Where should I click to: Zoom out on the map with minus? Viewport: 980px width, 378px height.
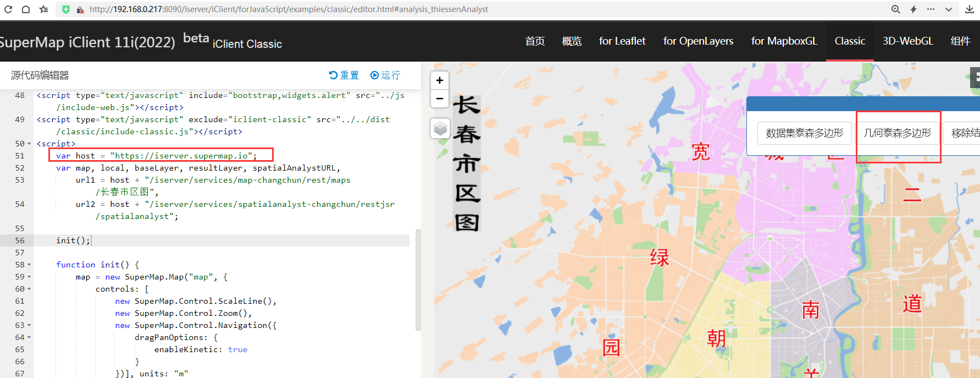pos(440,99)
